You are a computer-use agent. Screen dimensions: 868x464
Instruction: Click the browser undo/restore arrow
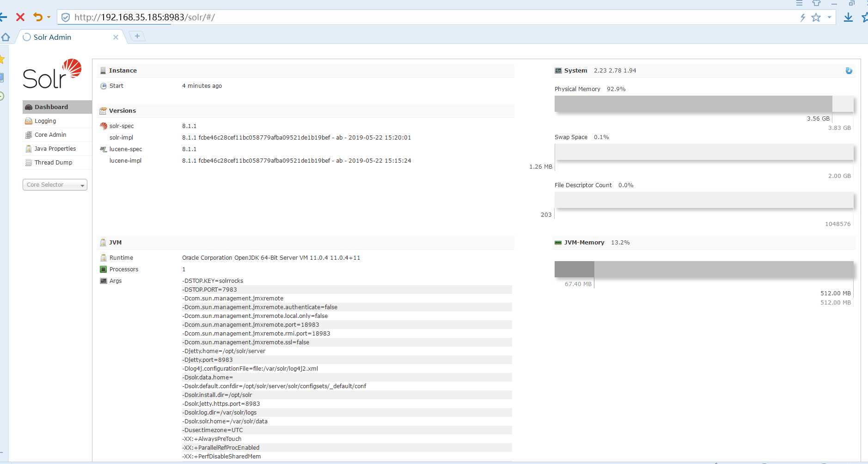click(x=38, y=17)
